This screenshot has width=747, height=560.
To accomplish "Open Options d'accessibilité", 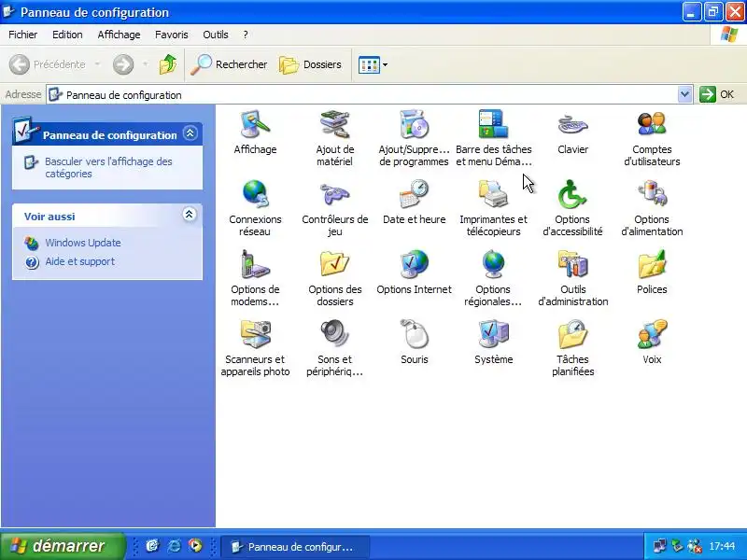I will pos(572,208).
